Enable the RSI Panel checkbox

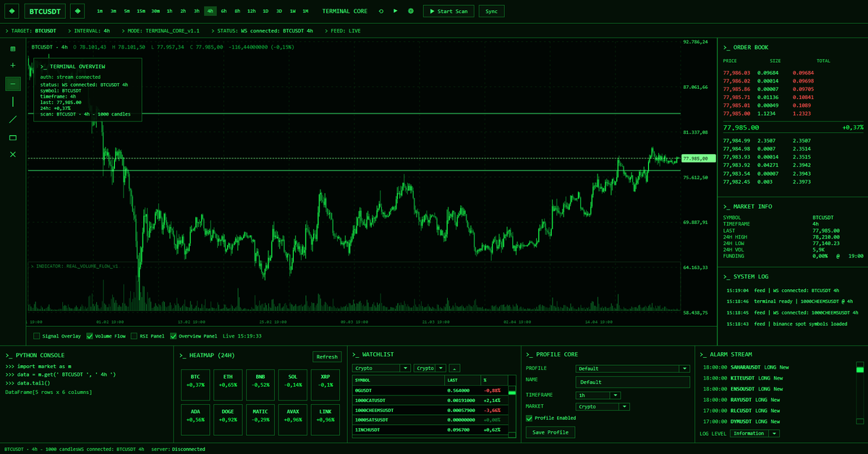pyautogui.click(x=134, y=335)
